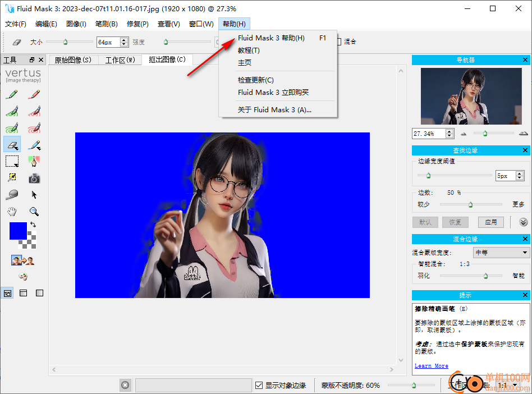
Task: Click the camera snapshot tool icon
Action: click(34, 178)
